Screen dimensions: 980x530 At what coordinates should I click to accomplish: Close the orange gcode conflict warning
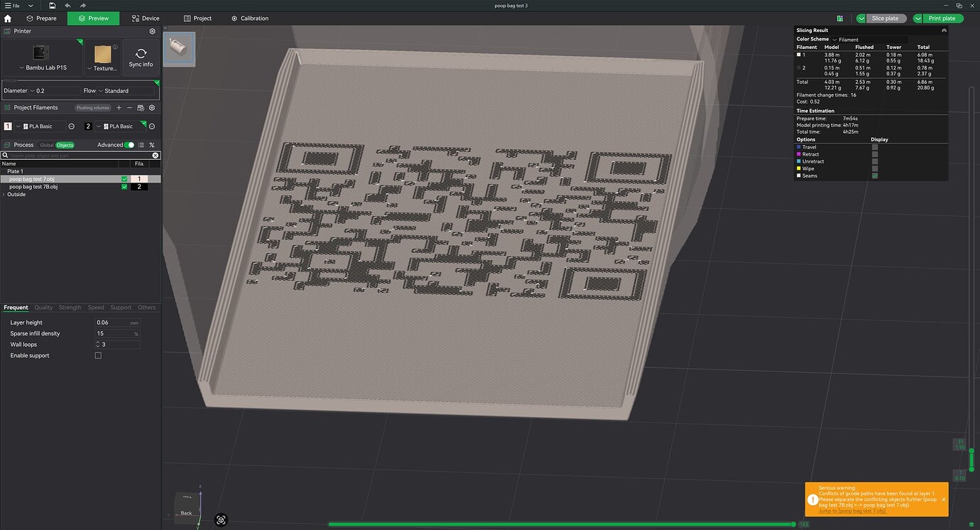[x=944, y=499]
